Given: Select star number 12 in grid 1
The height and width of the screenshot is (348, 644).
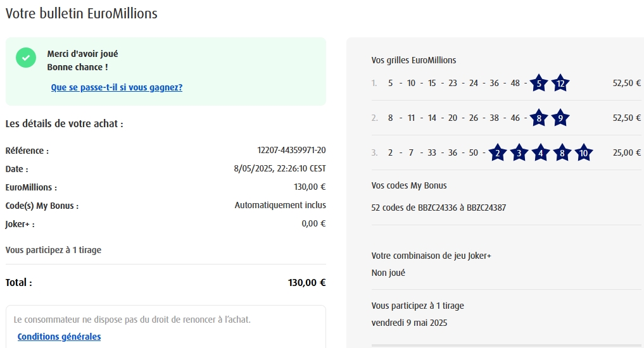Looking at the screenshot, I should [560, 83].
